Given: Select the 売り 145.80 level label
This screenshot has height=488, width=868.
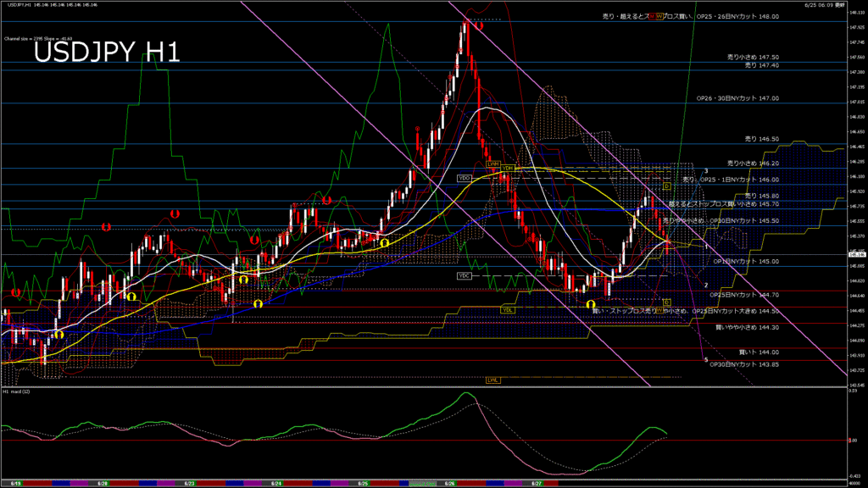Looking at the screenshot, I should point(762,196).
